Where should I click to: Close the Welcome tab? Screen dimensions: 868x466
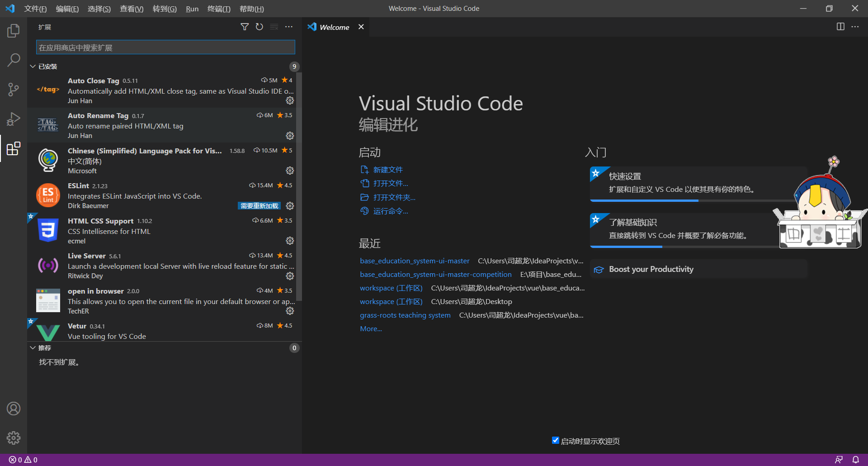tap(361, 27)
